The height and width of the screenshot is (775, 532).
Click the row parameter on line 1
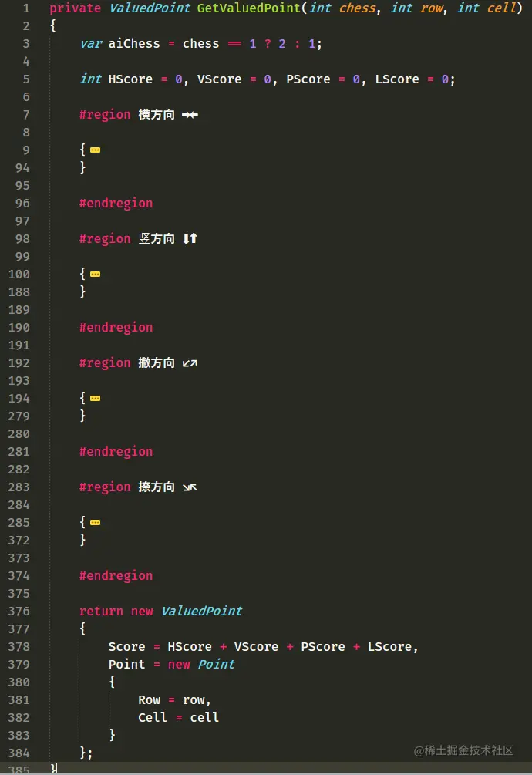click(432, 8)
